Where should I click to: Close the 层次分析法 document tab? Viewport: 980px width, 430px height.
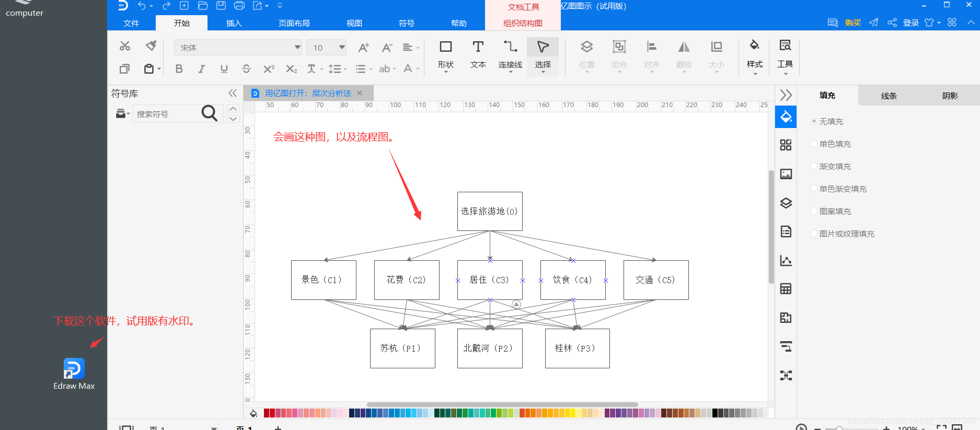tap(360, 93)
